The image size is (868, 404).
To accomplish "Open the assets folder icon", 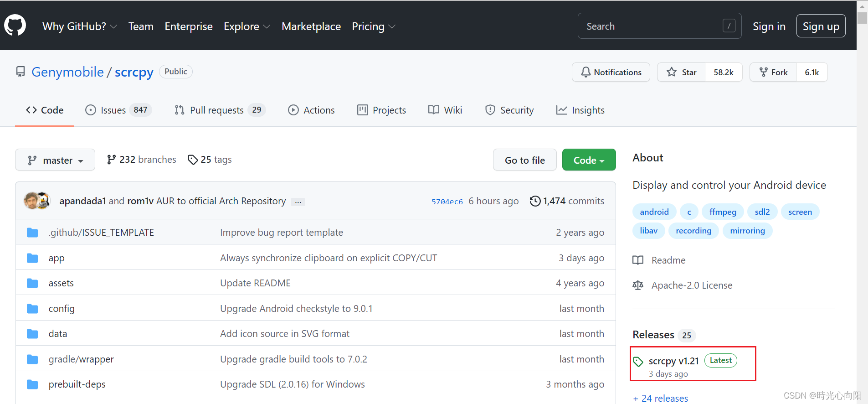I will (32, 283).
